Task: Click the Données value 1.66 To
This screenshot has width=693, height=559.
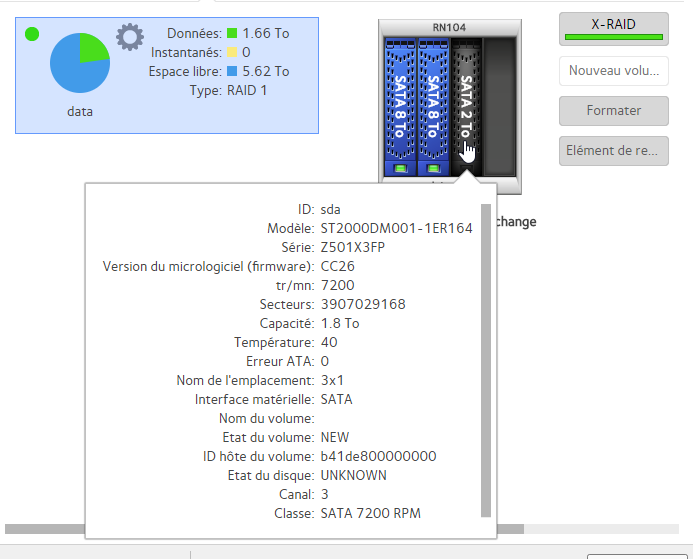Action: click(266, 33)
